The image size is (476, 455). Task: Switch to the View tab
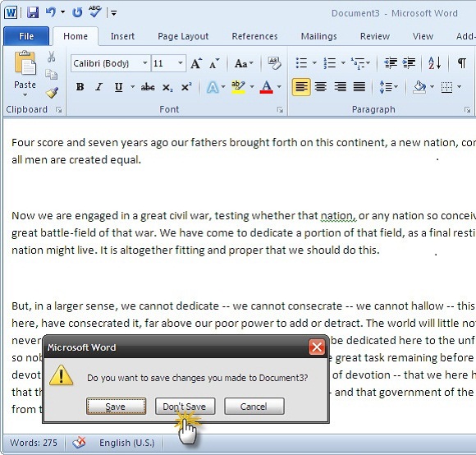tap(423, 36)
